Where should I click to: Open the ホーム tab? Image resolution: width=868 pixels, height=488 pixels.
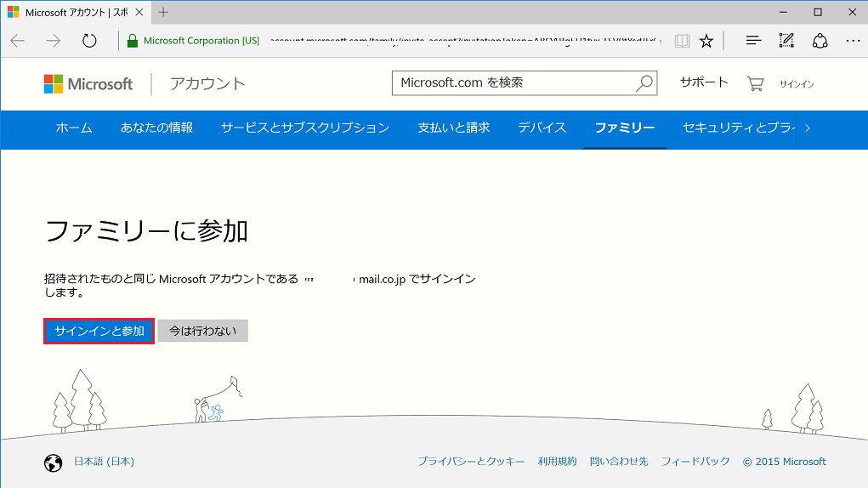point(74,128)
